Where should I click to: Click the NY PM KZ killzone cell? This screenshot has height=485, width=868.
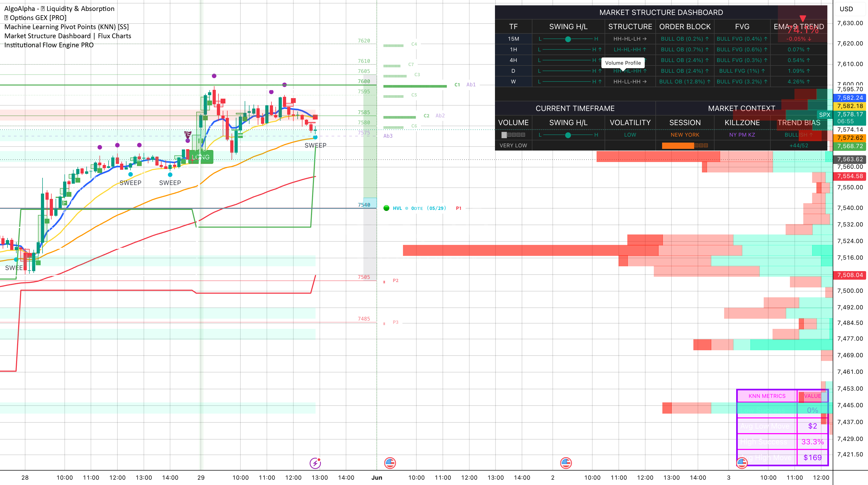742,135
